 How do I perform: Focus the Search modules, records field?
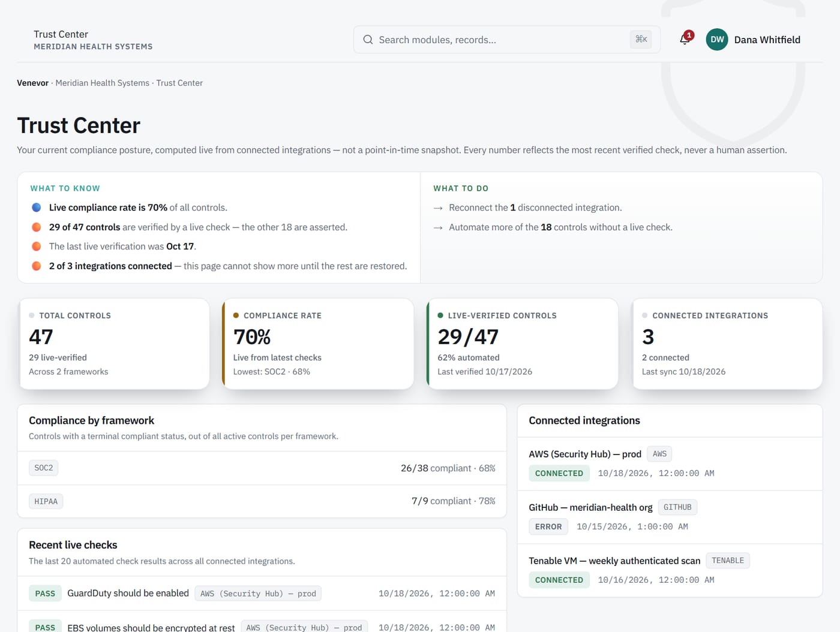507,40
